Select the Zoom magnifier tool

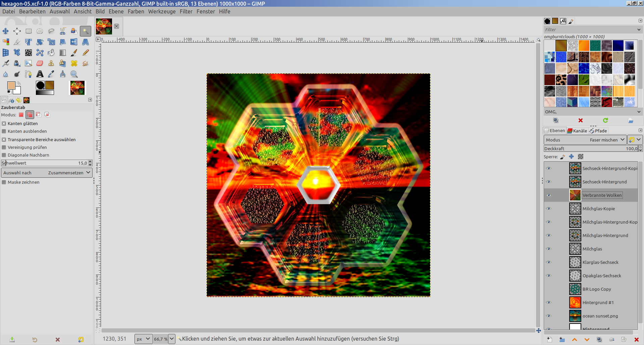[x=74, y=74]
